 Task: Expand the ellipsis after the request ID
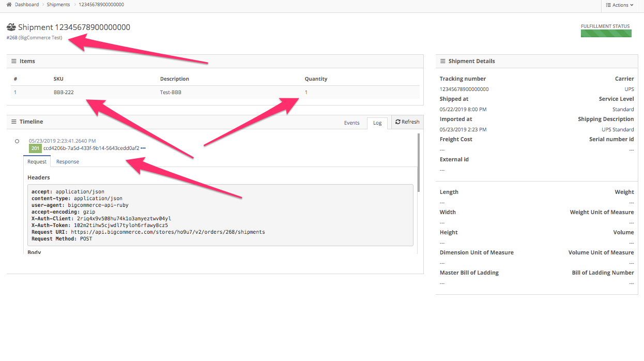pos(143,148)
